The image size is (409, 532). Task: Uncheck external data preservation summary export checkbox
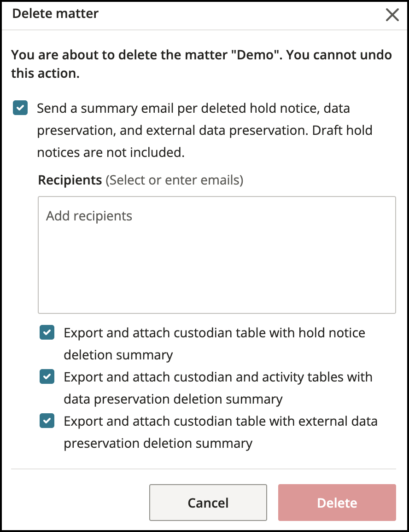[47, 421]
